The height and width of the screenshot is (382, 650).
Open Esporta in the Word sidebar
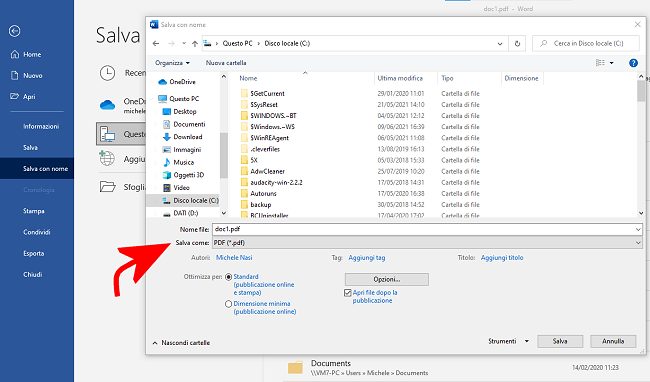point(34,253)
